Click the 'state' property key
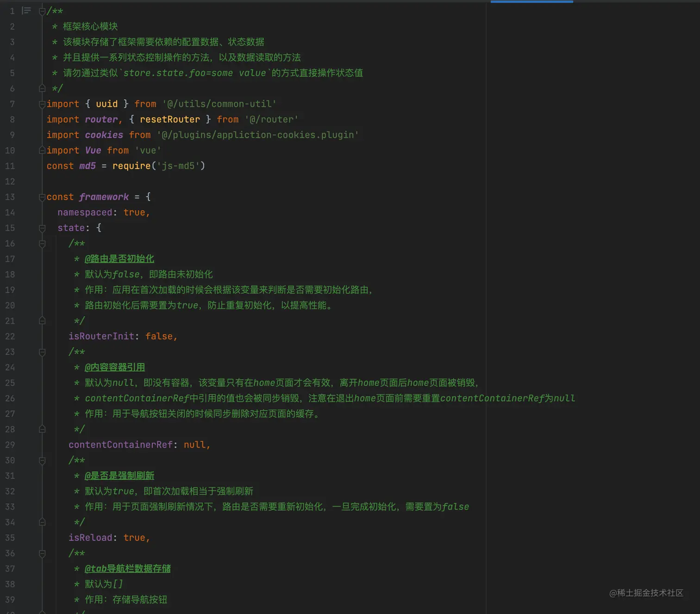 [x=71, y=228]
